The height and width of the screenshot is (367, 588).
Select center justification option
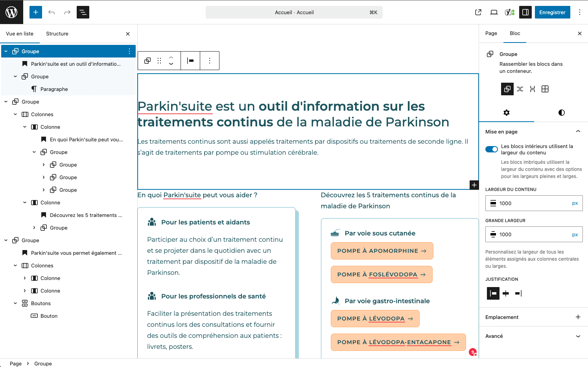pyautogui.click(x=506, y=293)
